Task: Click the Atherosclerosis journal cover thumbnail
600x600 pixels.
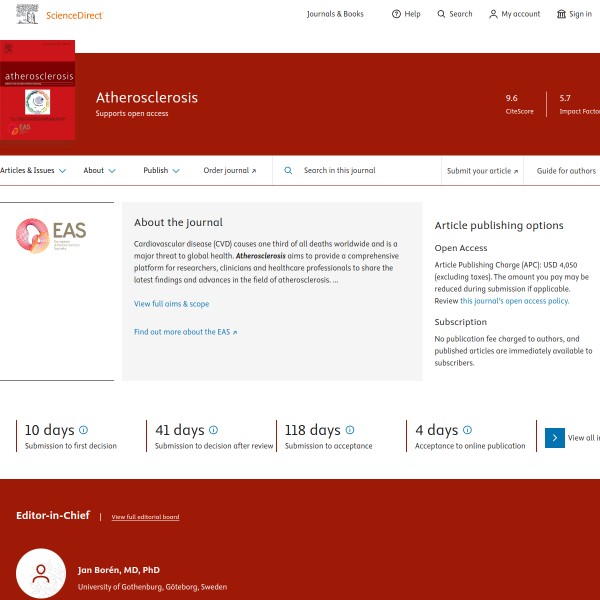Action: [x=37, y=92]
